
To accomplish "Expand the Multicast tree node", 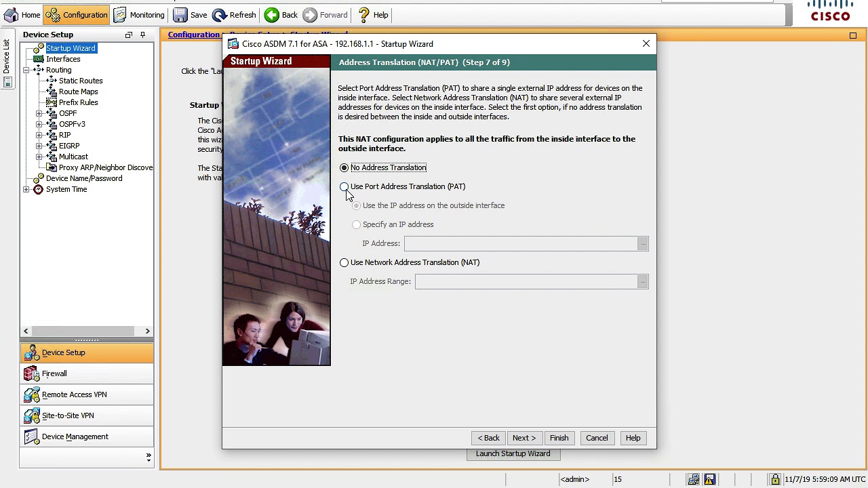I will (39, 157).
